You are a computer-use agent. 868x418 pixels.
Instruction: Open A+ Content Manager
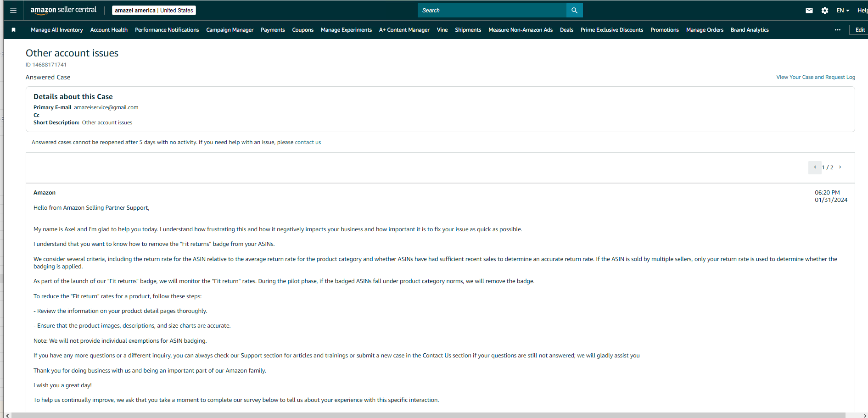click(x=404, y=30)
